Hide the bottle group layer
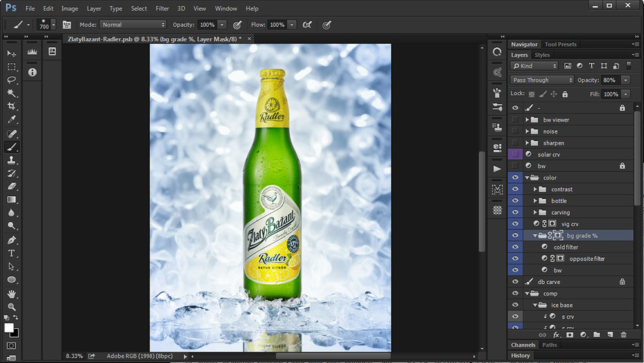Image resolution: width=644 pixels, height=363 pixels. [x=515, y=201]
